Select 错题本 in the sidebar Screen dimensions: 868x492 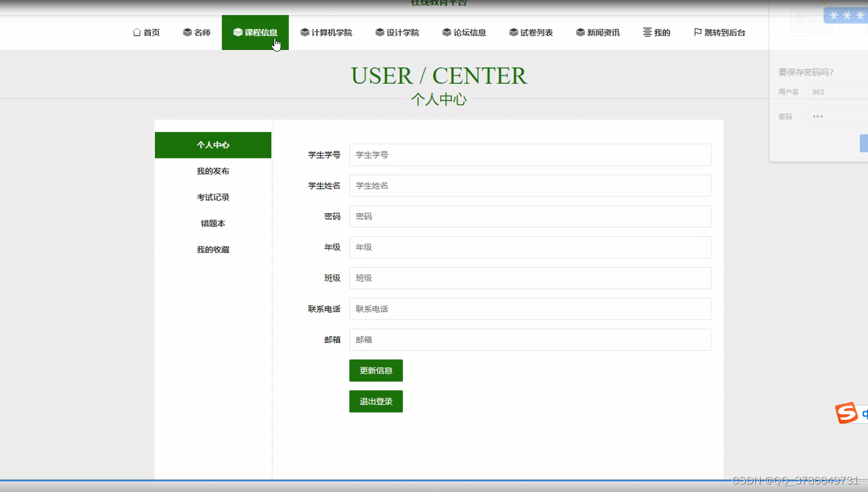pos(213,223)
